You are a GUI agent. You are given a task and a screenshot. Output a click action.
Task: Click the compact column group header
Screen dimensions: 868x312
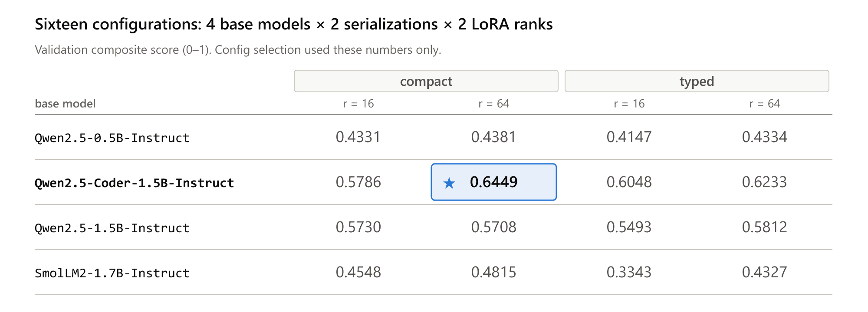[426, 81]
